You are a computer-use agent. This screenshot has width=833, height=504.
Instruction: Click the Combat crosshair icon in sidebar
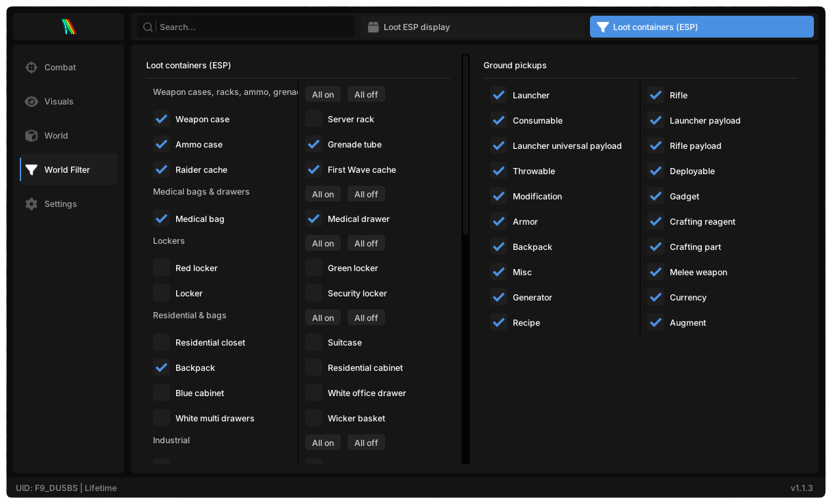31,67
